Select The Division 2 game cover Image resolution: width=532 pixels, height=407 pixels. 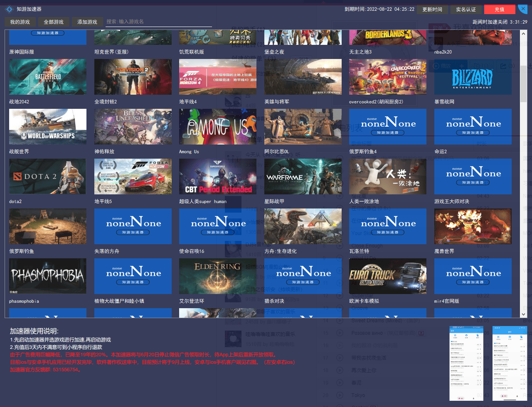133,77
